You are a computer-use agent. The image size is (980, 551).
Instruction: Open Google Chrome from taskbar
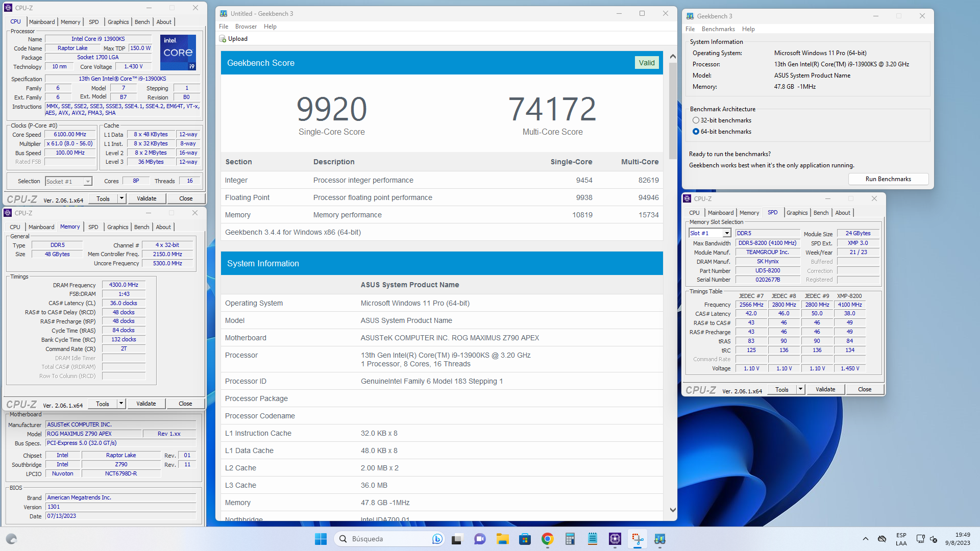tap(548, 539)
